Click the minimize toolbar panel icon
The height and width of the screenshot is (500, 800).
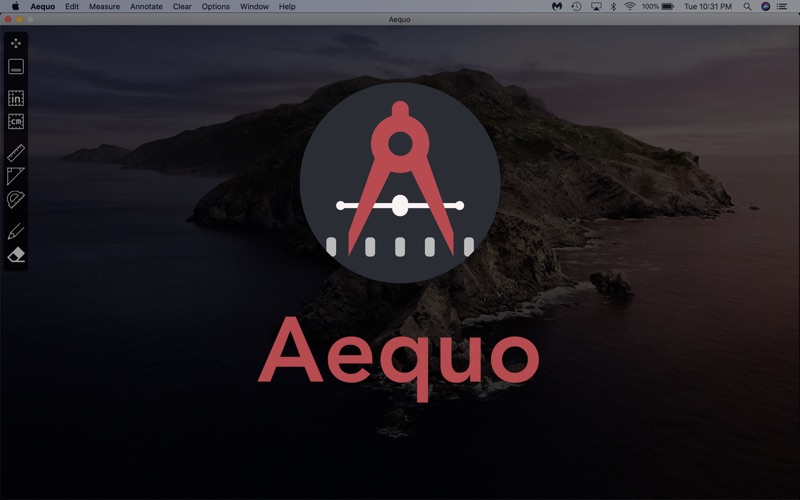(x=16, y=67)
